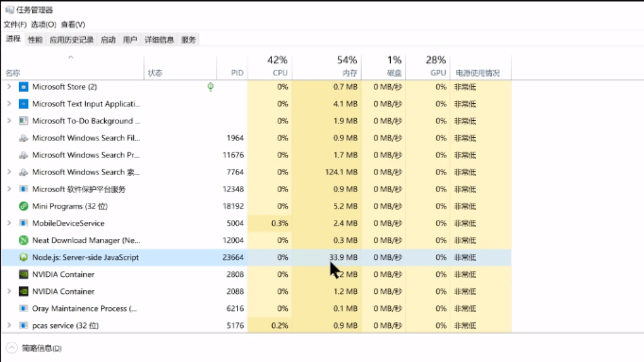Click the Microsoft To-Do Background icon
Screen dimensions: 644x362
[24, 121]
